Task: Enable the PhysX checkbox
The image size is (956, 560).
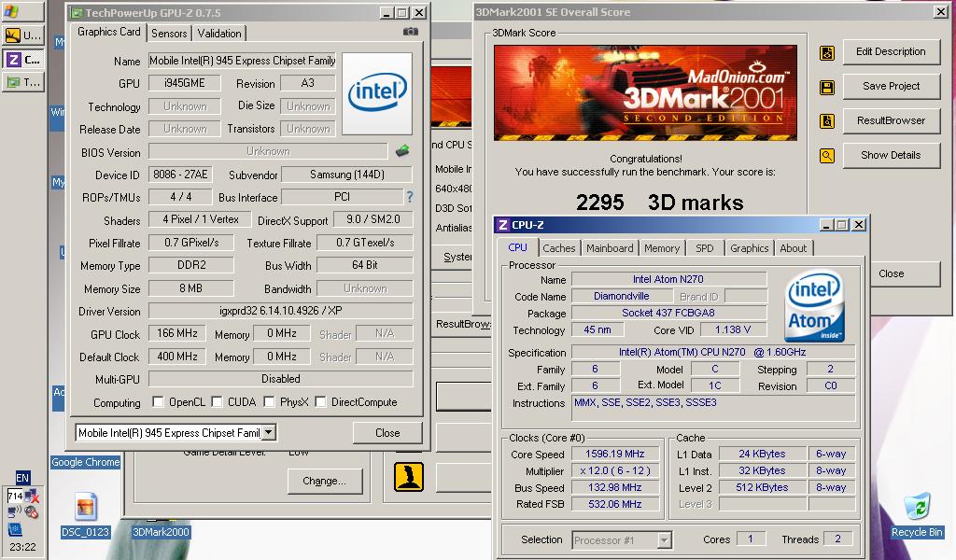Action: (269, 401)
